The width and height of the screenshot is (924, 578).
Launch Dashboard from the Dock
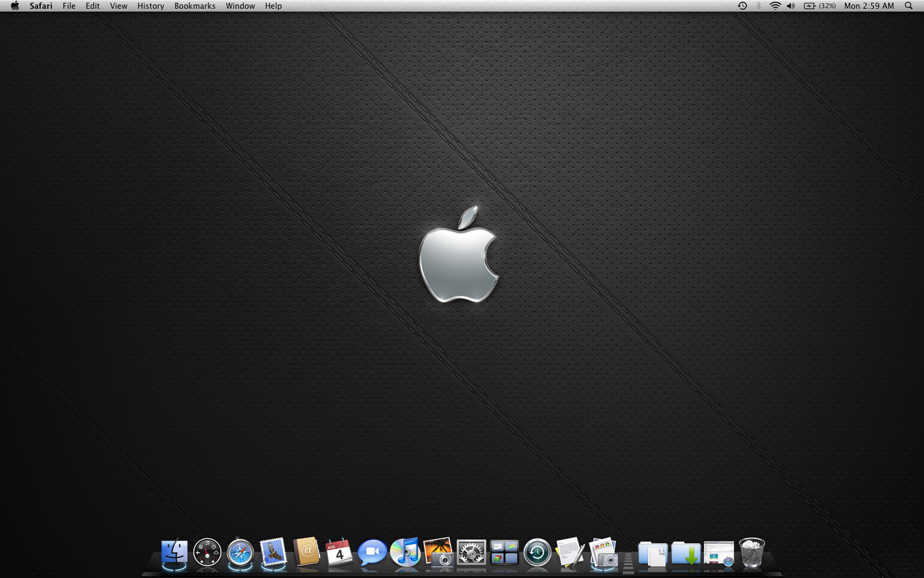coord(207,553)
